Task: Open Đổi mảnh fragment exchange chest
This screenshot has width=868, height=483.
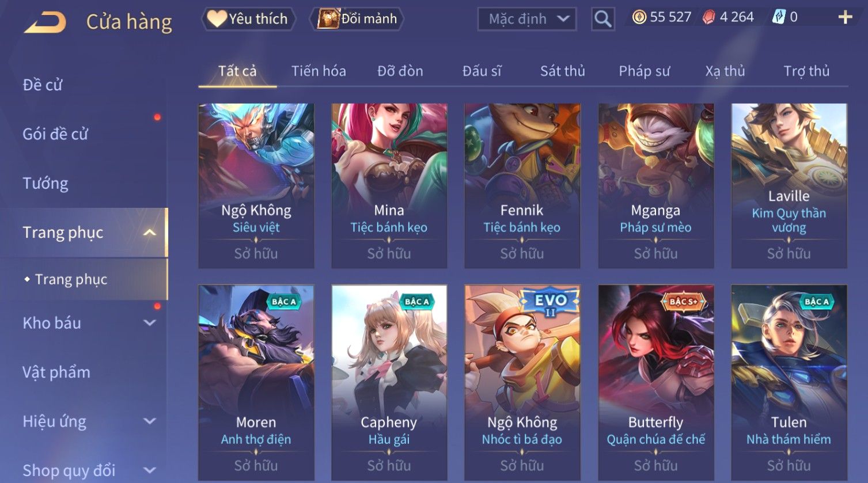Action: point(357,19)
